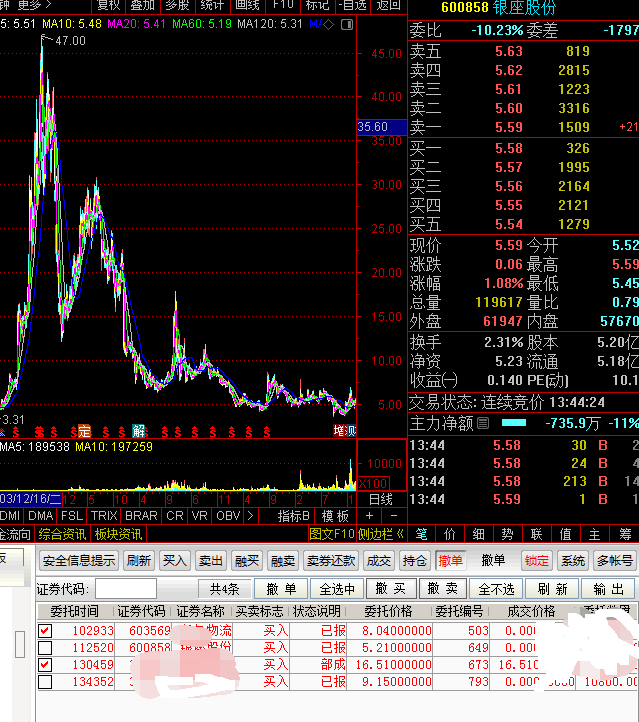
Task: Select the DMA indicator tab
Action: pos(41,516)
